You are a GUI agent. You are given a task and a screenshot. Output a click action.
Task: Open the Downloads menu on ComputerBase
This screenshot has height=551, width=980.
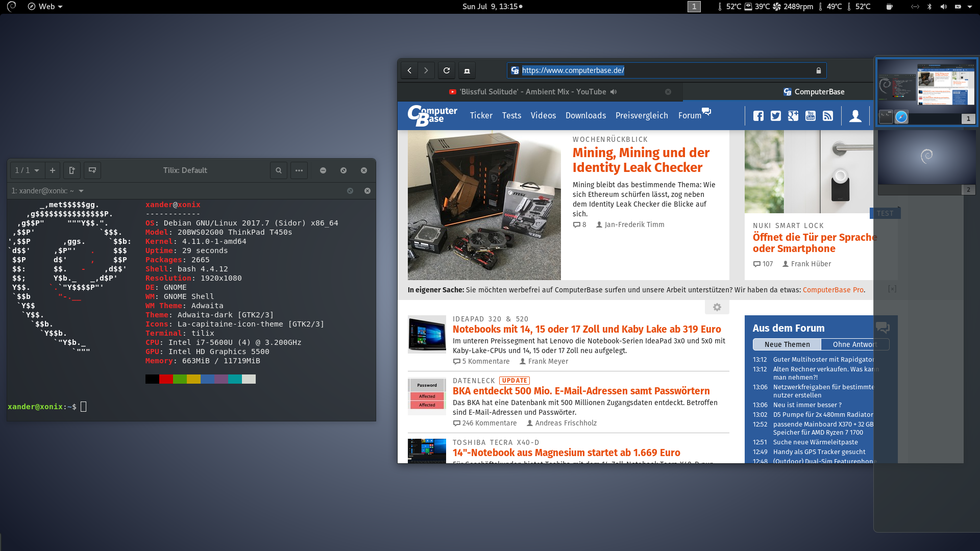click(x=585, y=116)
